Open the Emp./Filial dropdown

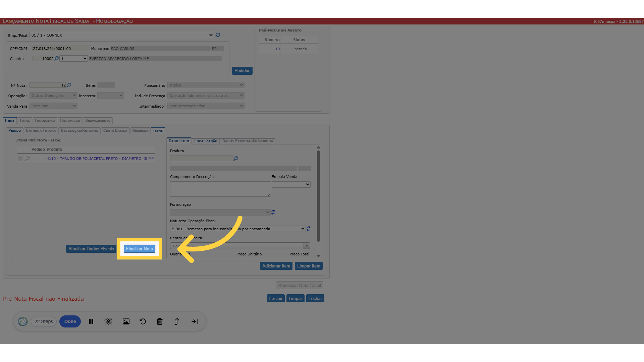point(122,35)
